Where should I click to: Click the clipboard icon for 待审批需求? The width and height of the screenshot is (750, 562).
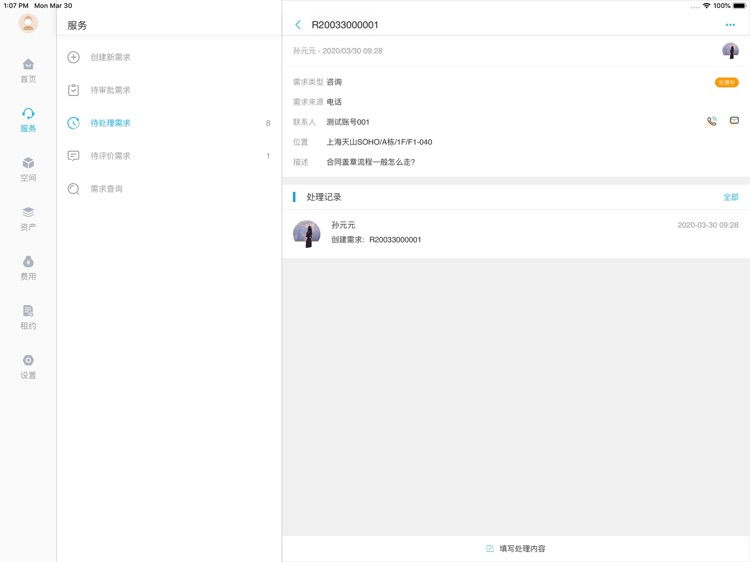73,90
